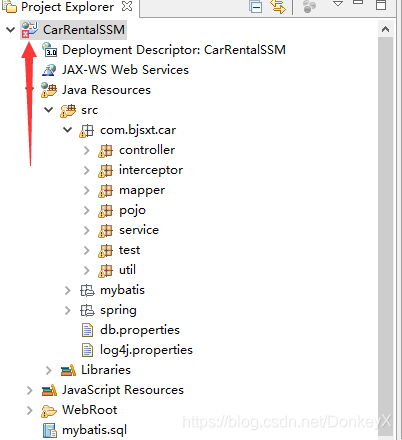Image resolution: width=402 pixels, height=440 pixels.
Task: Collapse the com.bjsxt.car package
Action: pos(68,130)
